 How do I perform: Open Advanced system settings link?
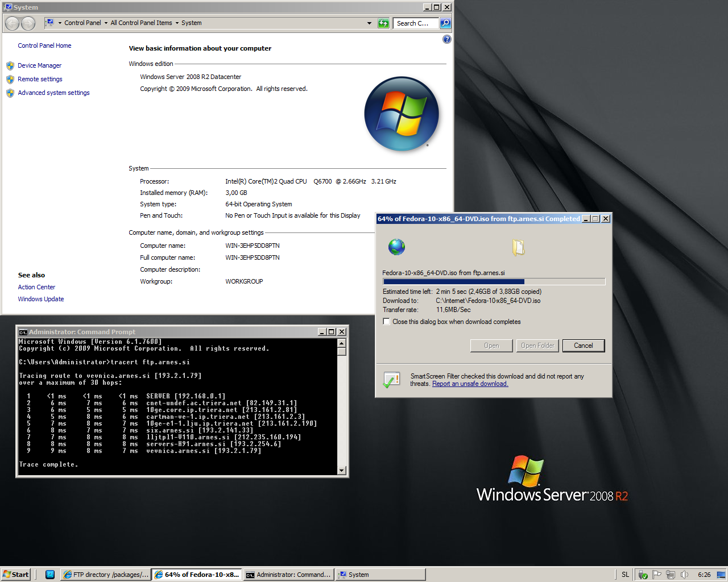point(53,93)
